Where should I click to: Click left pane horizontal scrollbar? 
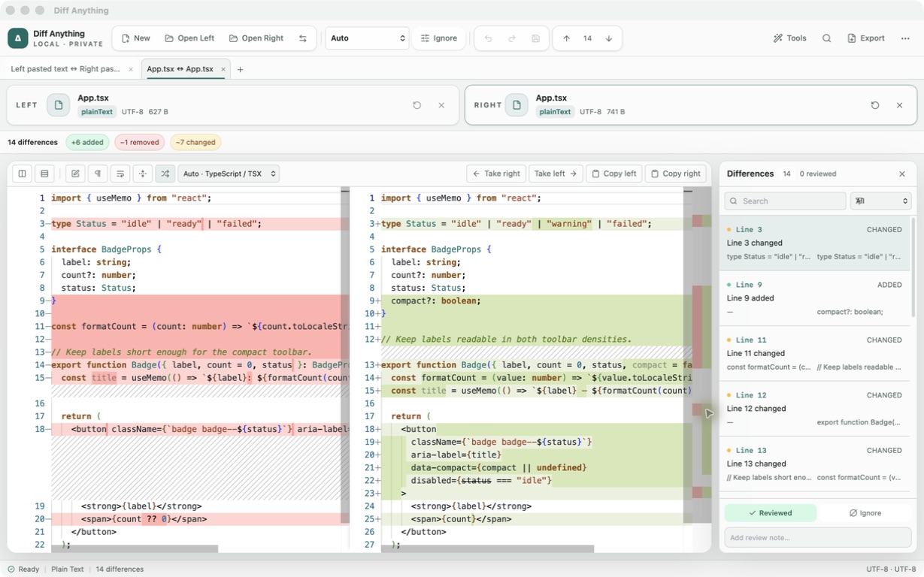point(135,549)
